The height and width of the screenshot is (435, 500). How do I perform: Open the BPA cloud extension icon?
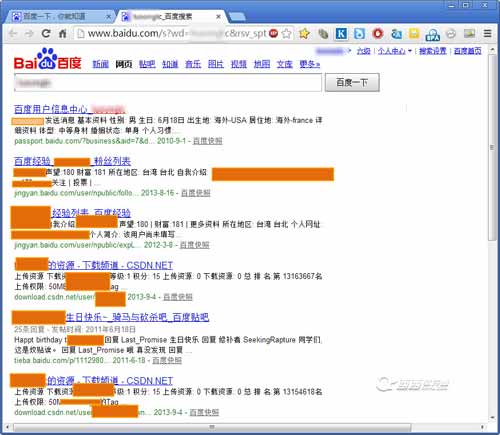point(433,34)
